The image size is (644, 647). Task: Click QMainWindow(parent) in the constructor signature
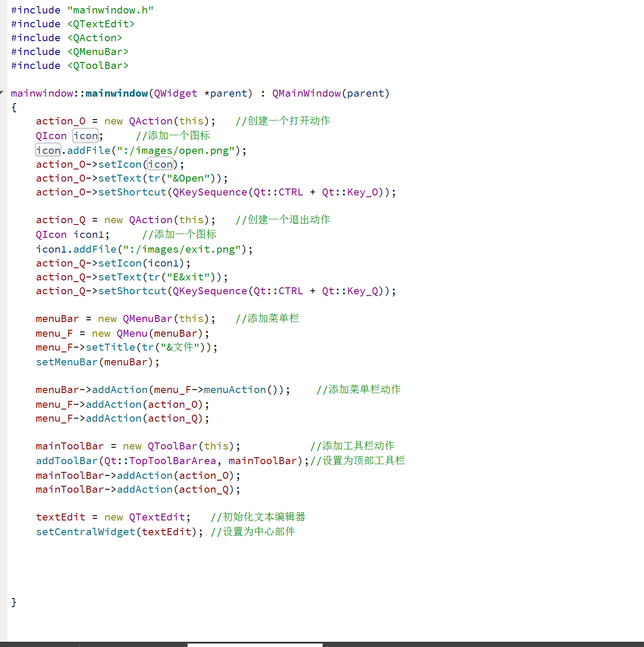pos(331,93)
